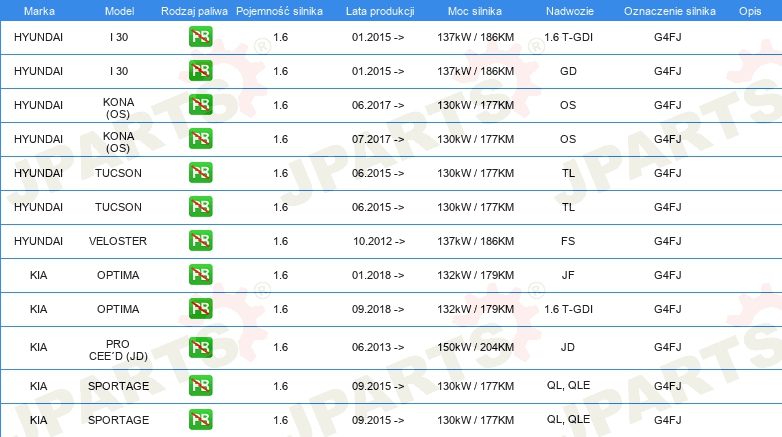Click OPTIMA model in the JF row
Image resolution: width=782 pixels, height=437 pixels.
point(118,275)
